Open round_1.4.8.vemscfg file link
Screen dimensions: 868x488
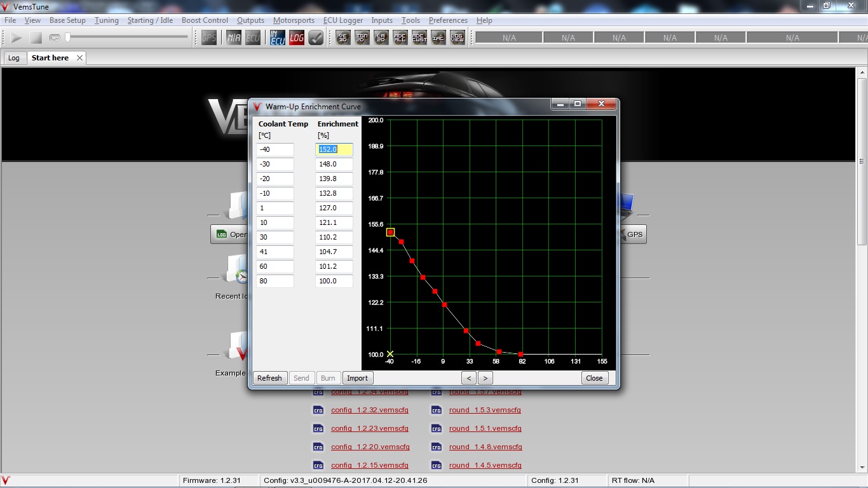click(x=485, y=447)
